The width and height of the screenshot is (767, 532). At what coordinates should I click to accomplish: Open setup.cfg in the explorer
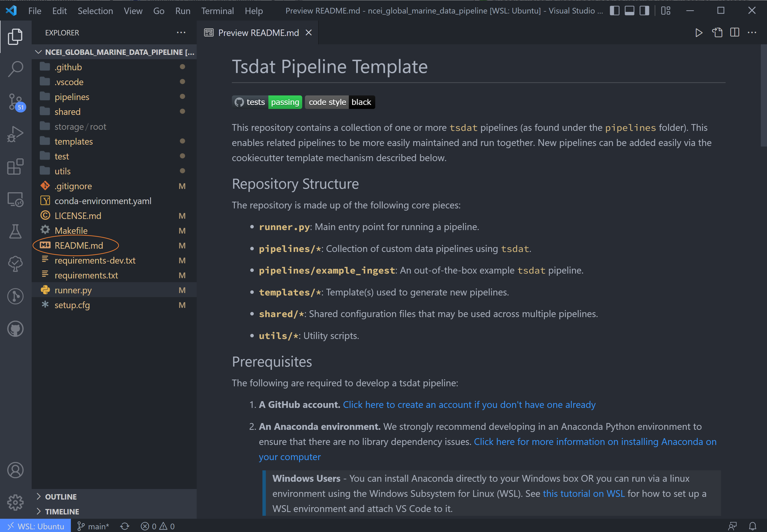pos(114,305)
